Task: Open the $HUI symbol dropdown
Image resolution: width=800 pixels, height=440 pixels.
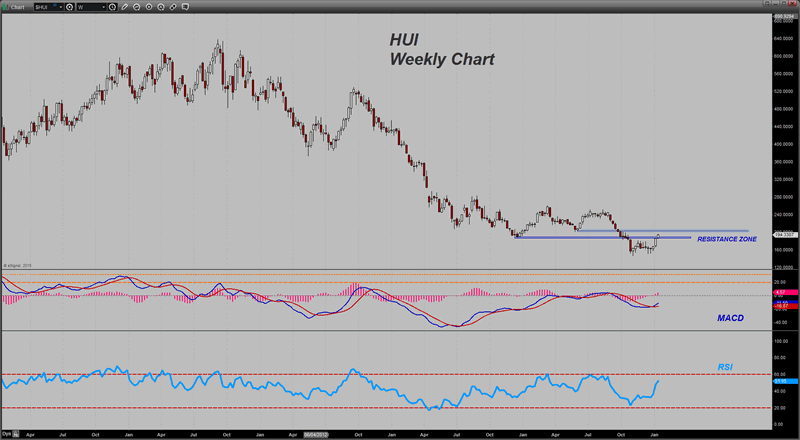Action: tap(61, 7)
